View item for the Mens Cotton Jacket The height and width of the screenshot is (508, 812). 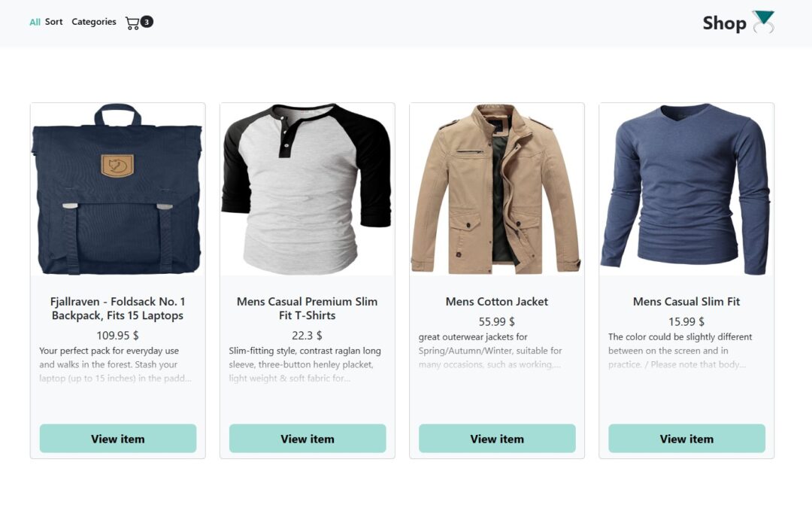tap(497, 438)
